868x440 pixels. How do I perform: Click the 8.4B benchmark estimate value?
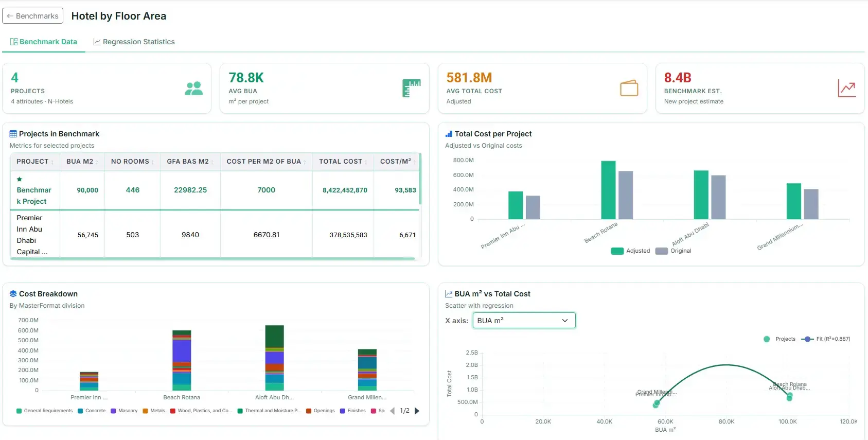coord(678,78)
